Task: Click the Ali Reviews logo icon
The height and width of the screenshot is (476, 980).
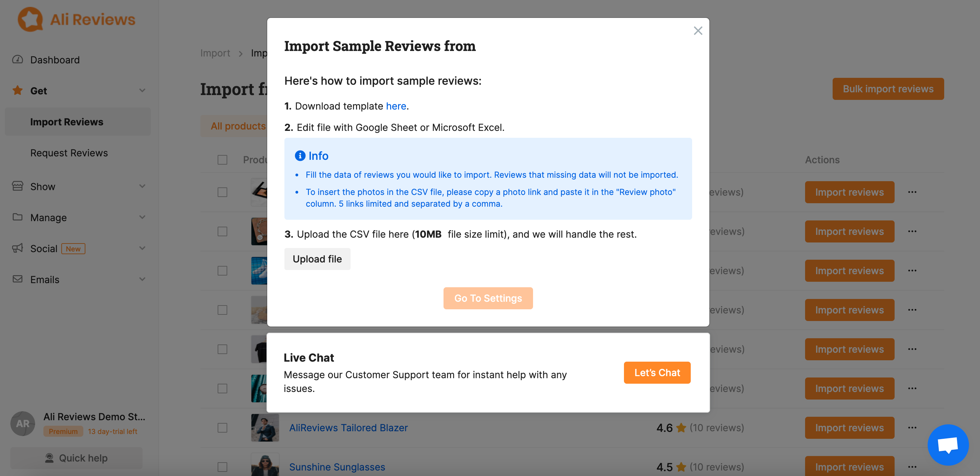Action: pos(30,19)
